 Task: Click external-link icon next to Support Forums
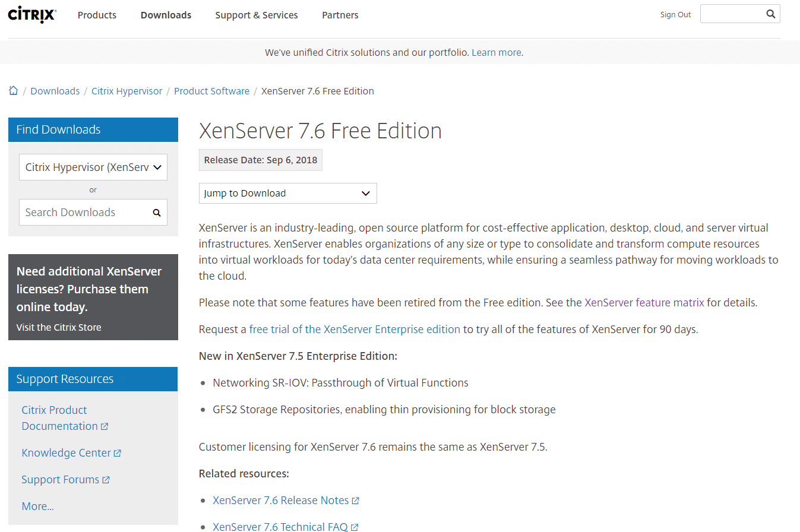click(x=106, y=480)
